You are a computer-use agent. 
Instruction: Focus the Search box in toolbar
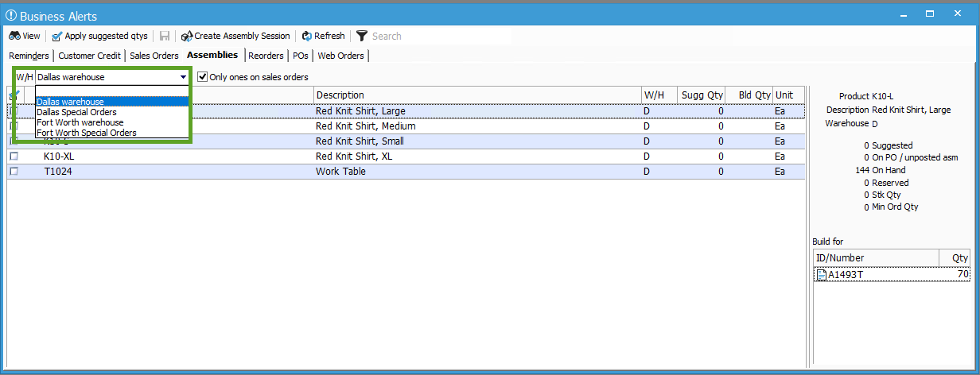[387, 36]
